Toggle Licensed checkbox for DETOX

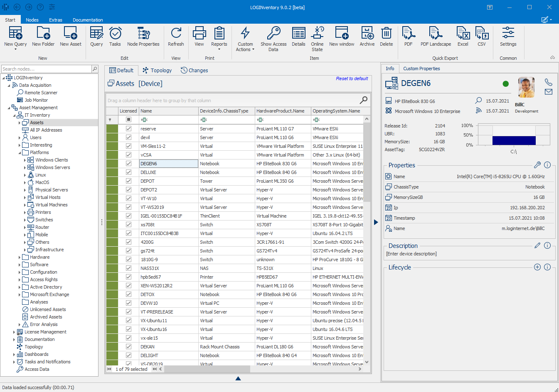tap(128, 294)
